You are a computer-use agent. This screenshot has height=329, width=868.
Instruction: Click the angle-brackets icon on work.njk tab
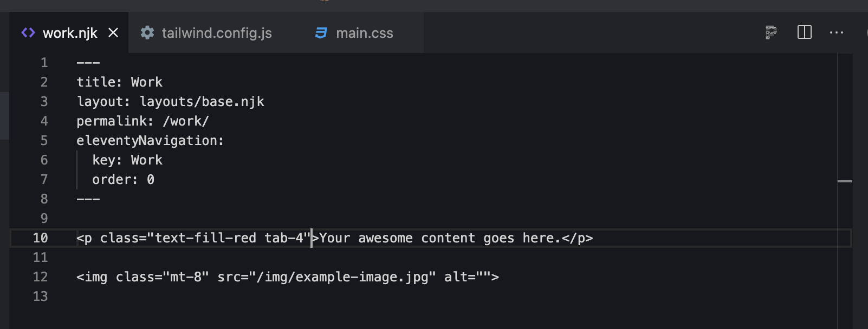pos(28,32)
